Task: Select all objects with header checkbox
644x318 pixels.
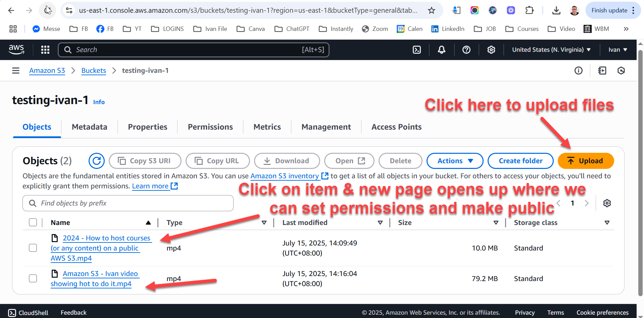Action: pyautogui.click(x=33, y=222)
